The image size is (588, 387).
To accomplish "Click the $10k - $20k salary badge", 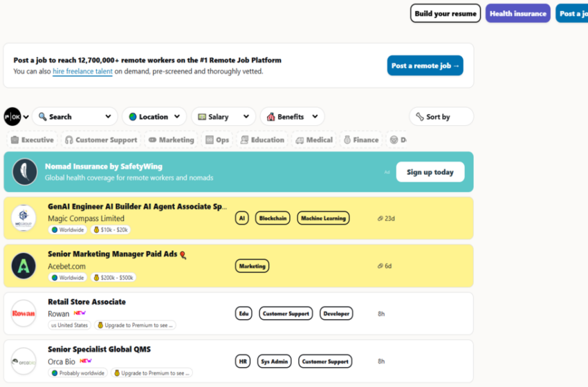I will (111, 229).
